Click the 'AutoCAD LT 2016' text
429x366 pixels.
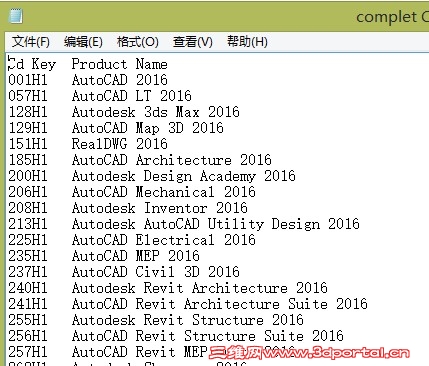132,96
